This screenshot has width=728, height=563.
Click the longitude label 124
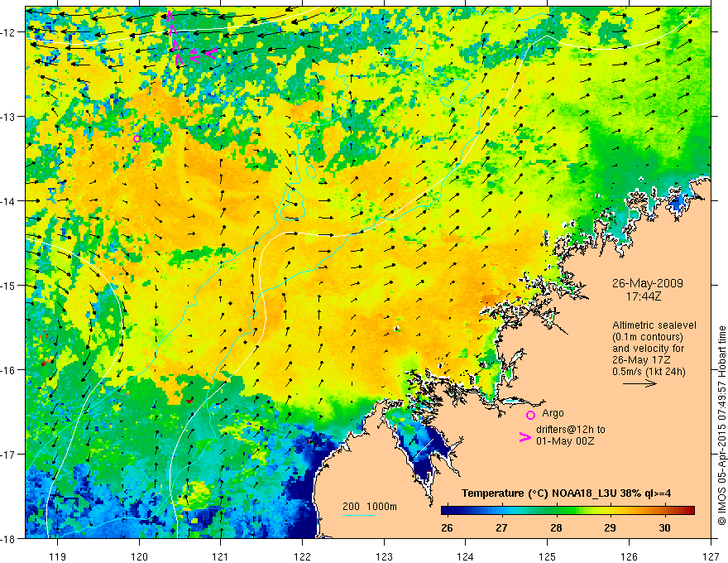pyautogui.click(x=466, y=556)
